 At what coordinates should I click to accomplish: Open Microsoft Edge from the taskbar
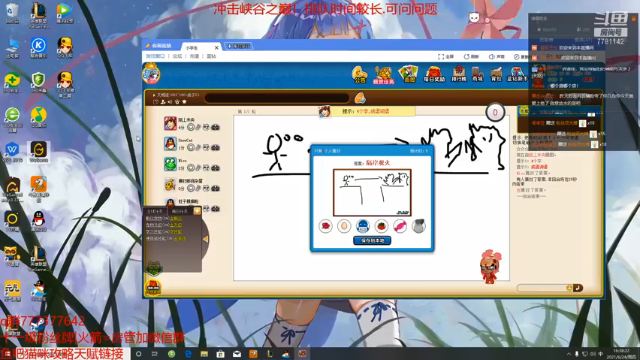pyautogui.click(x=188, y=354)
